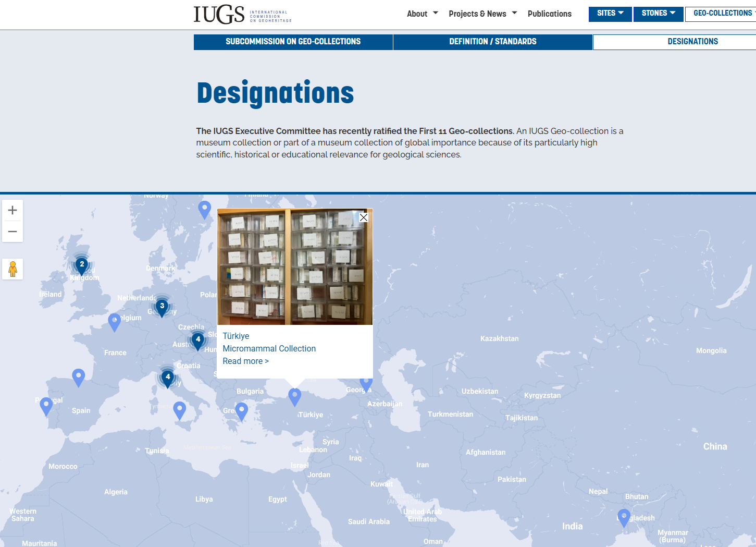
Task: Click the map marker over Türkiye
Action: 294,396
